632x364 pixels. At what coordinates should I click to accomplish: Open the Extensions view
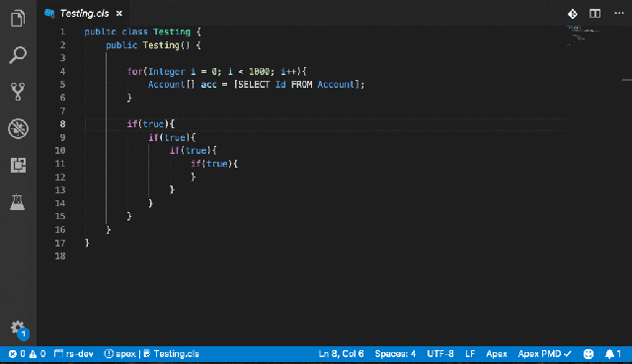[18, 165]
